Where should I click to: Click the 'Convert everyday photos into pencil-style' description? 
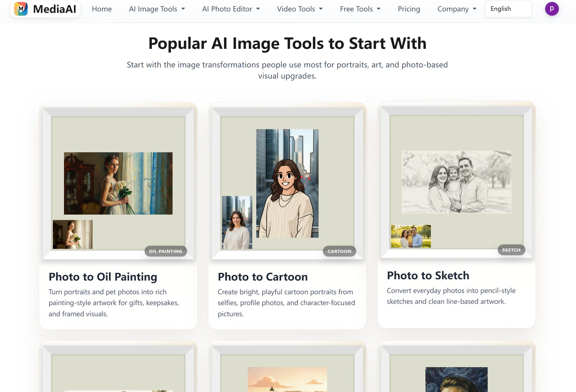451,296
